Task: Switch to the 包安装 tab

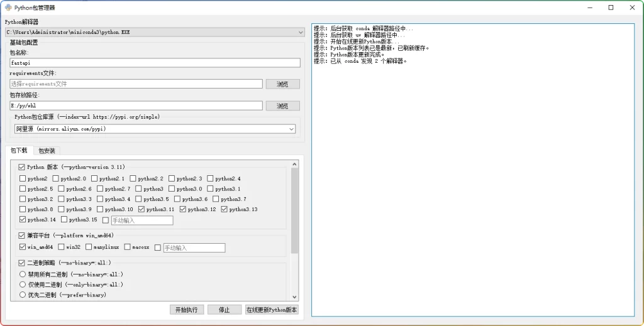Action: pos(47,151)
